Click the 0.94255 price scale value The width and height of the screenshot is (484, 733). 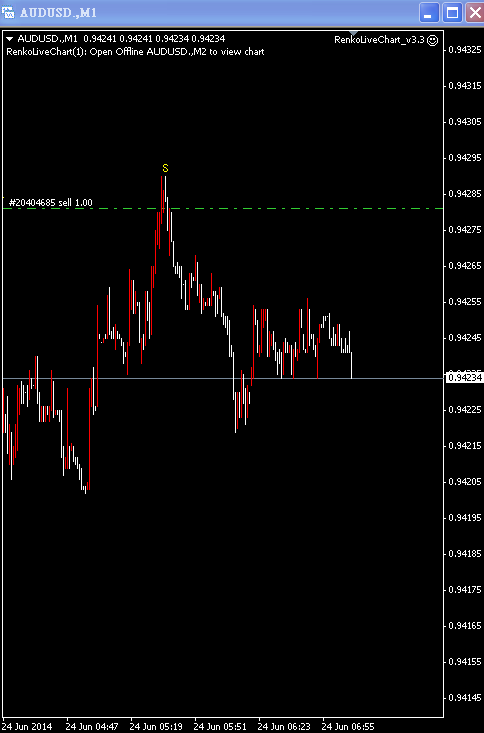coord(464,301)
